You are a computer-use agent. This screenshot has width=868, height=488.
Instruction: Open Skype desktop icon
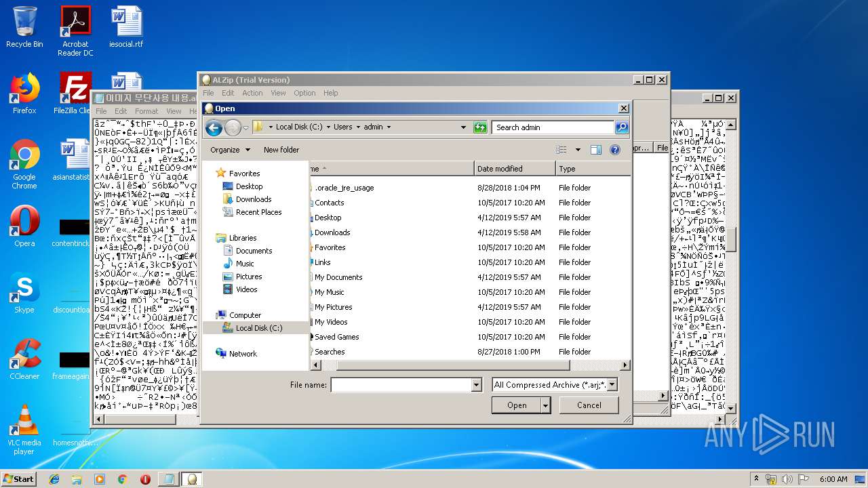[x=24, y=293]
